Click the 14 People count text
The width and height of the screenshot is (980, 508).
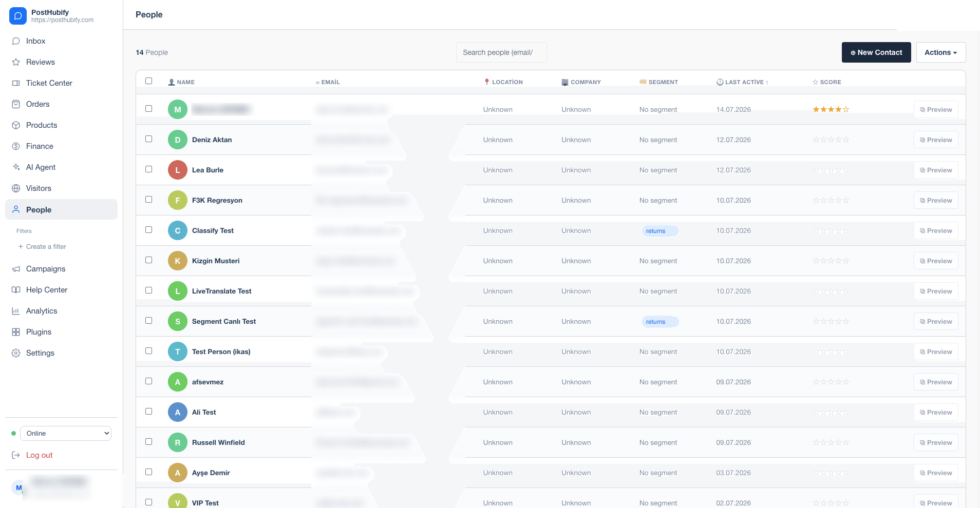152,52
